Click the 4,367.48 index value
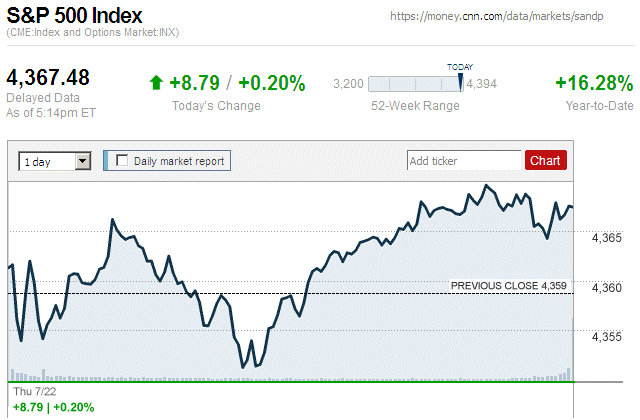640x420 pixels. tap(49, 77)
